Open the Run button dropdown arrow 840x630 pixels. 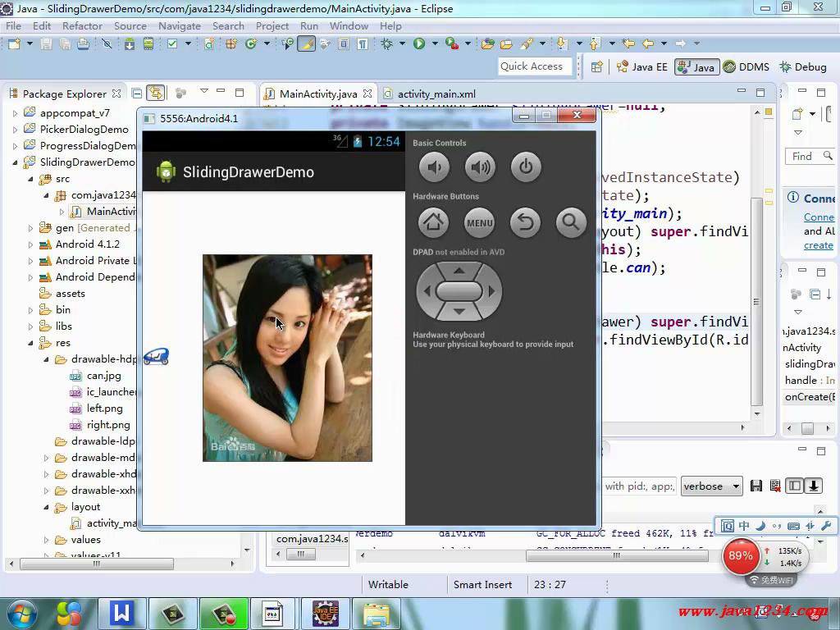[x=435, y=44]
